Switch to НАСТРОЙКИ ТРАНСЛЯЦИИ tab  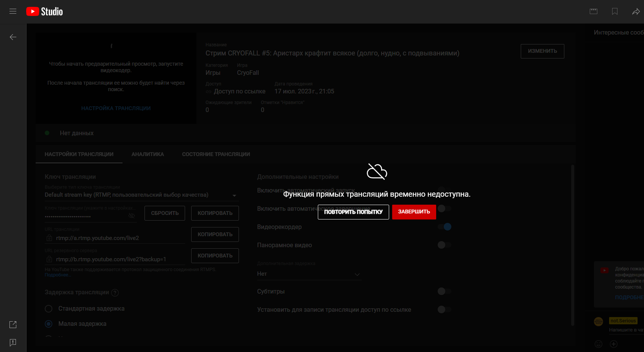(79, 154)
